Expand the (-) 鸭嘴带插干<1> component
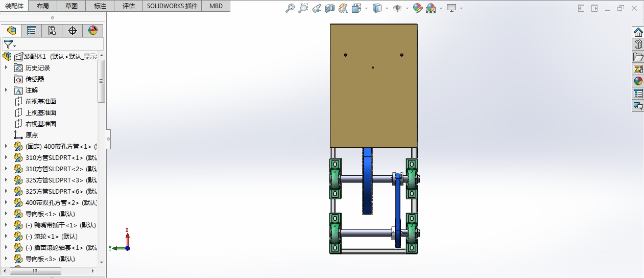 click(6, 225)
